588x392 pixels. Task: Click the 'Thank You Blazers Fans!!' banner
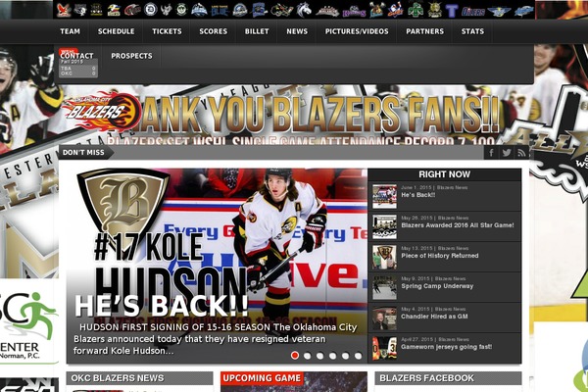coord(294,115)
